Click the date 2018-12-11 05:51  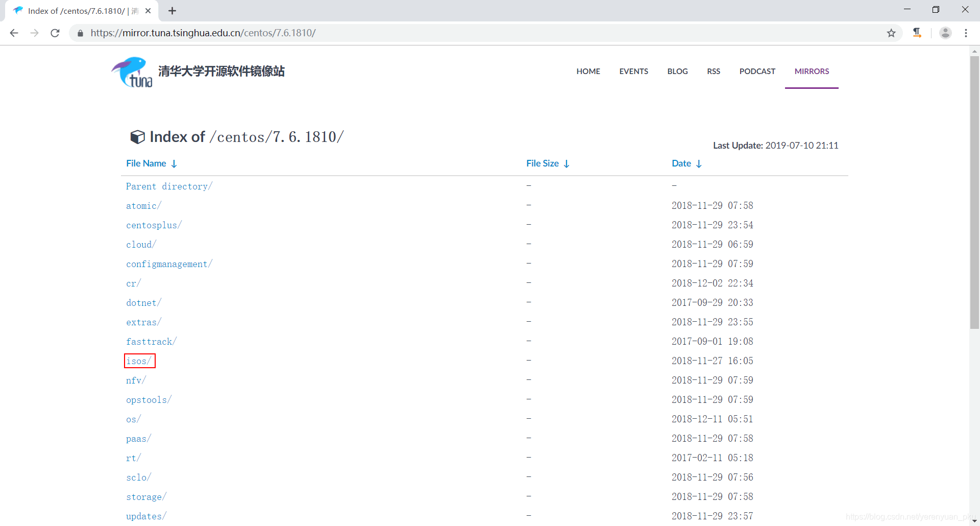pos(712,419)
